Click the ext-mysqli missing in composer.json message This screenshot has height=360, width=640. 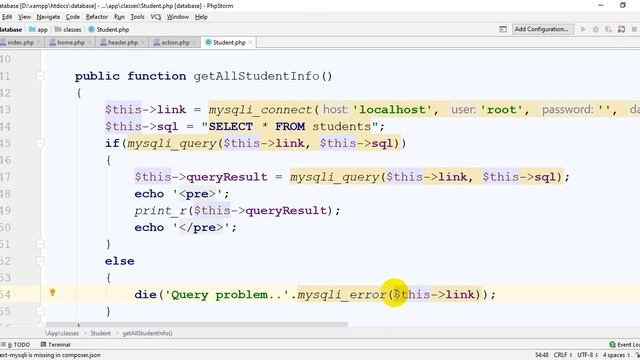pyautogui.click(x=50, y=355)
